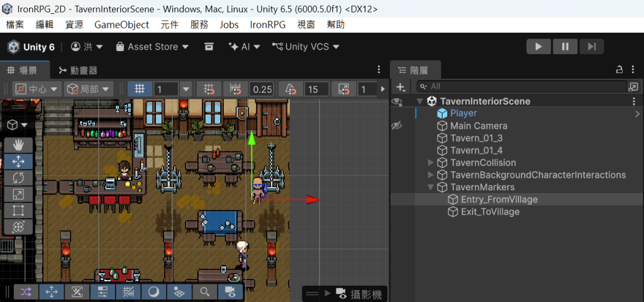Open the 中心 pivot mode dropdown

click(x=37, y=89)
